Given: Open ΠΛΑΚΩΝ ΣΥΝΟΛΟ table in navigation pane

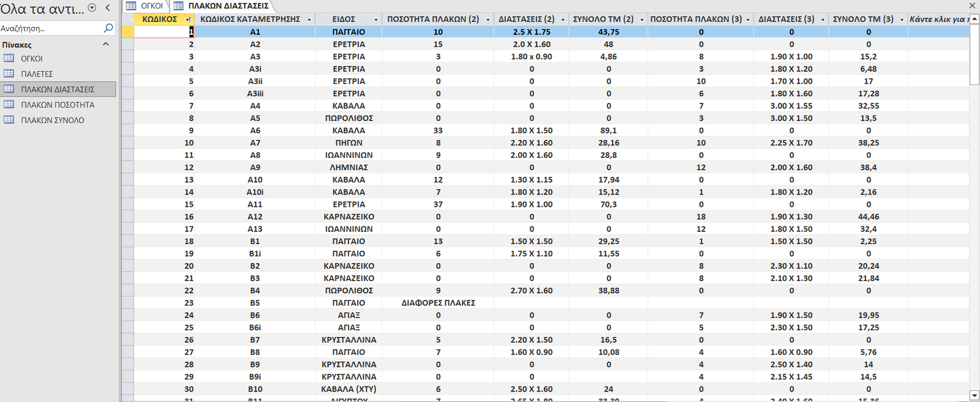Looking at the screenshot, I should [x=53, y=120].
